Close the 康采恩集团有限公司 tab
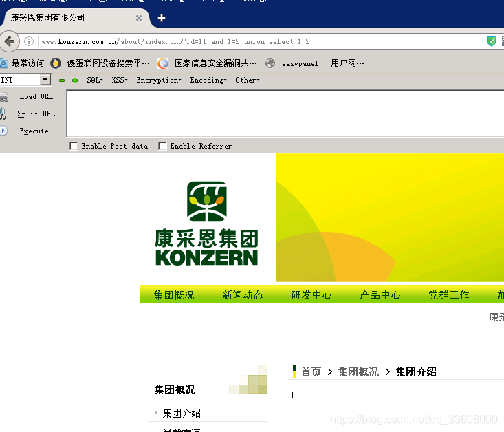Screen dimensions: 504x432 tap(139, 18)
